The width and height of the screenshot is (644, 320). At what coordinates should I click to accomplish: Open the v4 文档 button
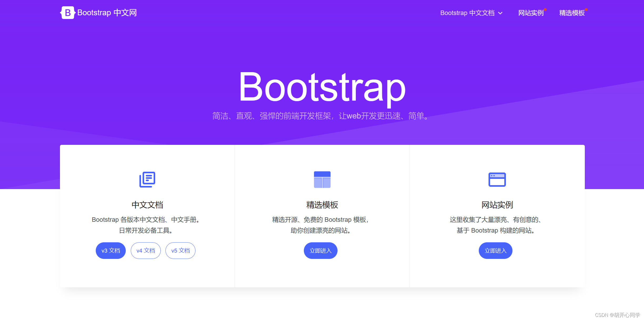[x=145, y=250]
